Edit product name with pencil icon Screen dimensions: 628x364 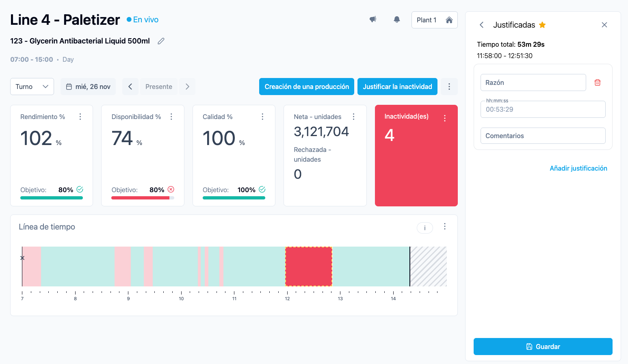161,41
